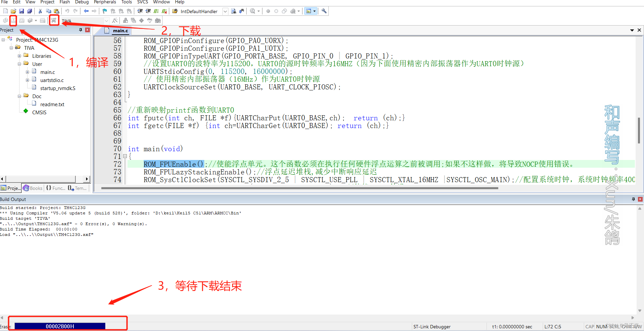
Task: Open Configuration with the wrench icon
Action: tap(324, 11)
